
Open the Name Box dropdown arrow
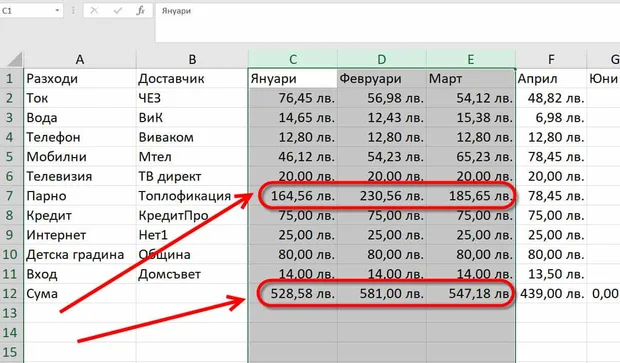[57, 11]
